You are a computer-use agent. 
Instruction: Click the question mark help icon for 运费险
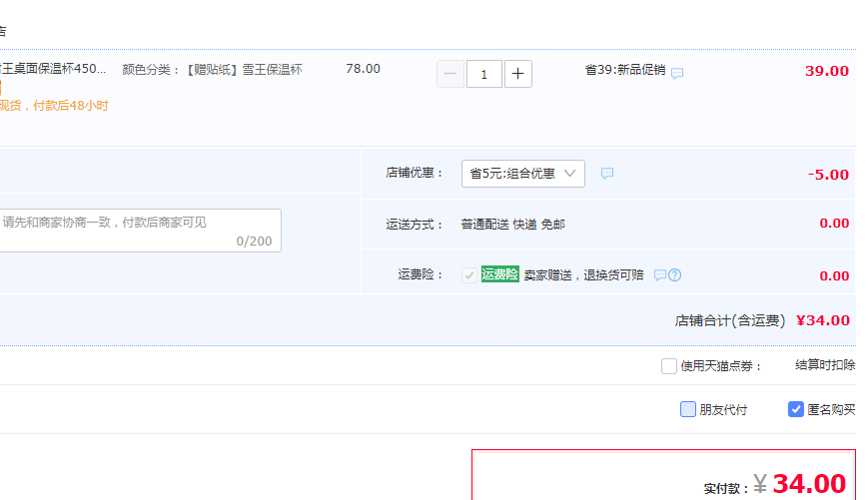pyautogui.click(x=675, y=274)
